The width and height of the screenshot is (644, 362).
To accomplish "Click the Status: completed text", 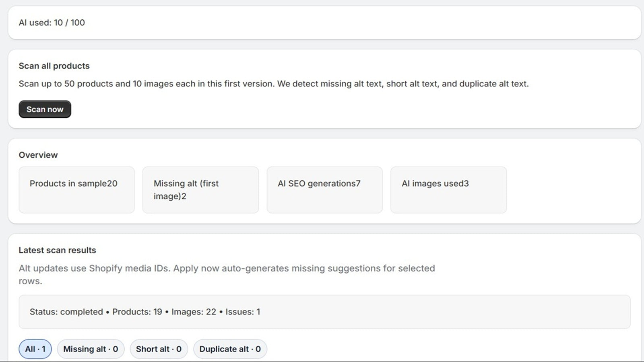I will coord(66,312).
